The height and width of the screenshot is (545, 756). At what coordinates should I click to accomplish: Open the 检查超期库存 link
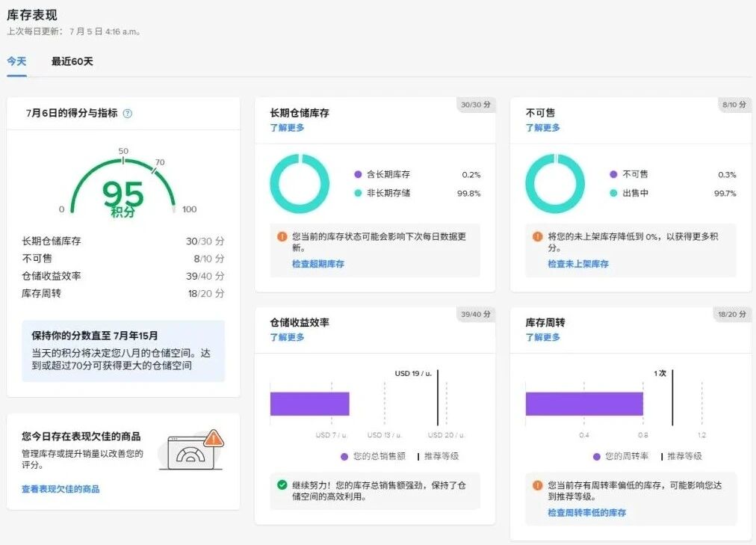point(318,264)
